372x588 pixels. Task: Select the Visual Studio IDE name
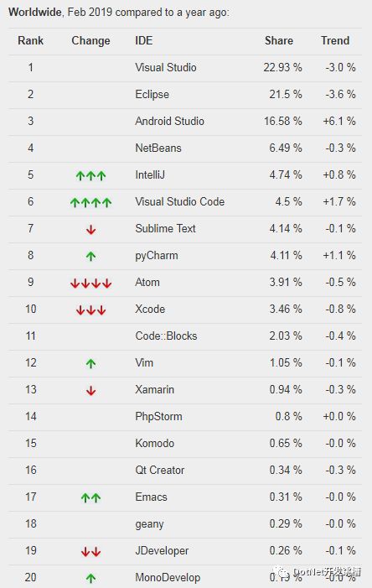click(166, 67)
